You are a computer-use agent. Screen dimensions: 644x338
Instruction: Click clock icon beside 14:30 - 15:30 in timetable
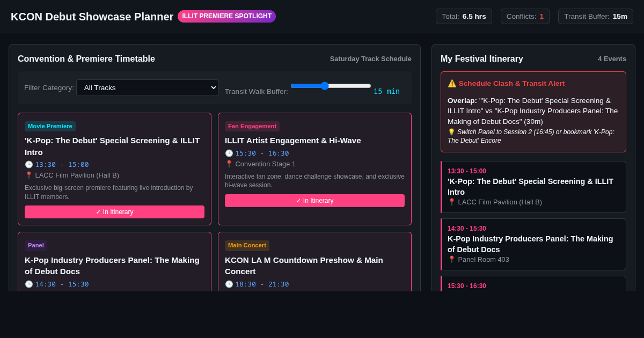29,284
